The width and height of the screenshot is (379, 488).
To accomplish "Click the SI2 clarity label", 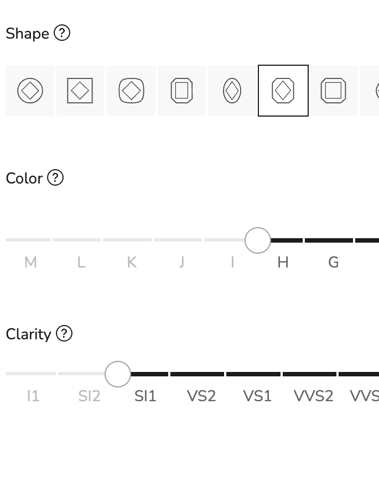I will [x=89, y=396].
